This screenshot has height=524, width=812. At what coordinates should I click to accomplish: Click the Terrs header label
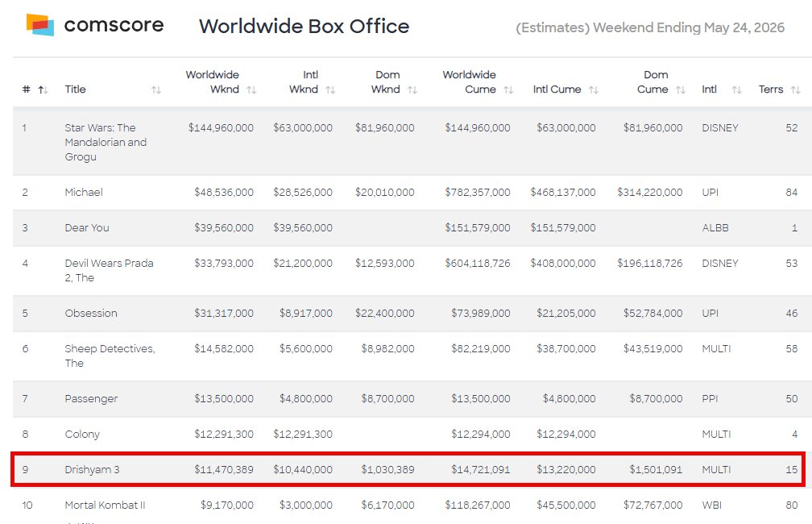[771, 89]
